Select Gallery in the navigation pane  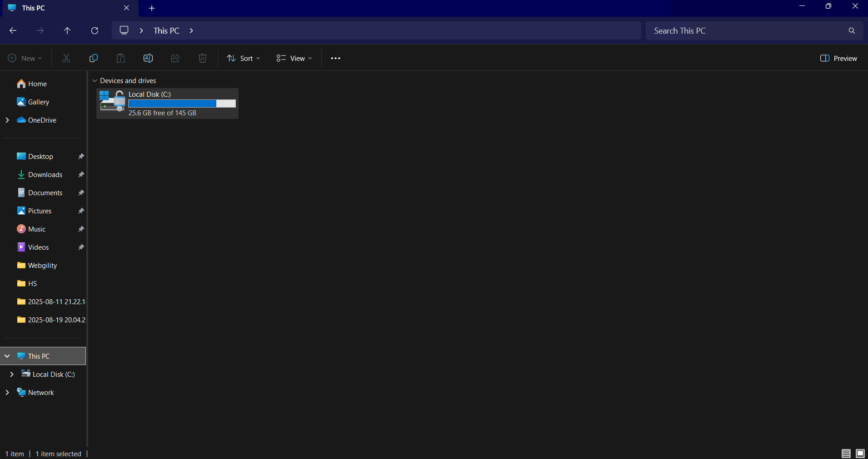pos(38,102)
